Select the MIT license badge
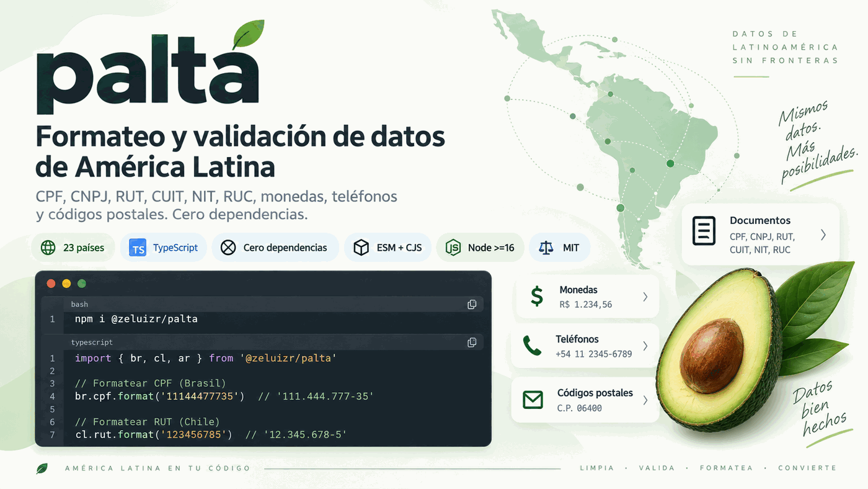 (x=559, y=248)
